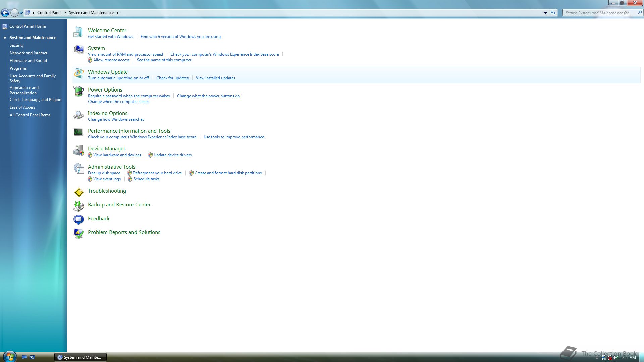Click the Windows Update icon
Image resolution: width=644 pixels, height=362 pixels.
79,73
